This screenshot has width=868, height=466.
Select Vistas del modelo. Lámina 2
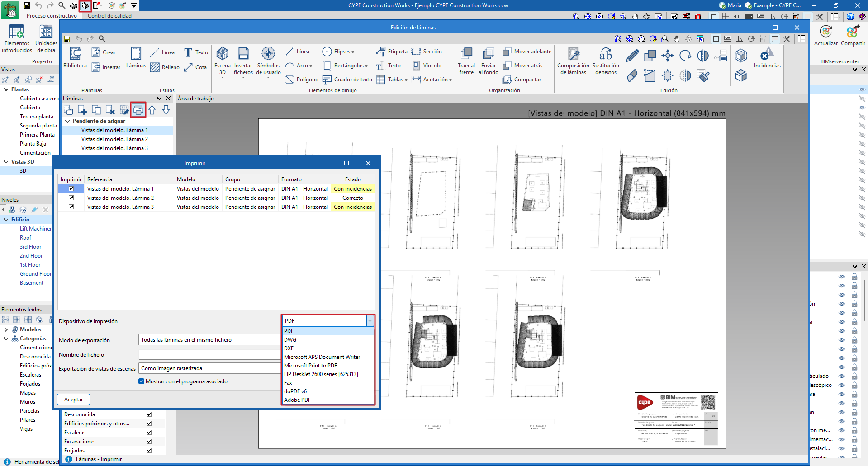pyautogui.click(x=114, y=139)
